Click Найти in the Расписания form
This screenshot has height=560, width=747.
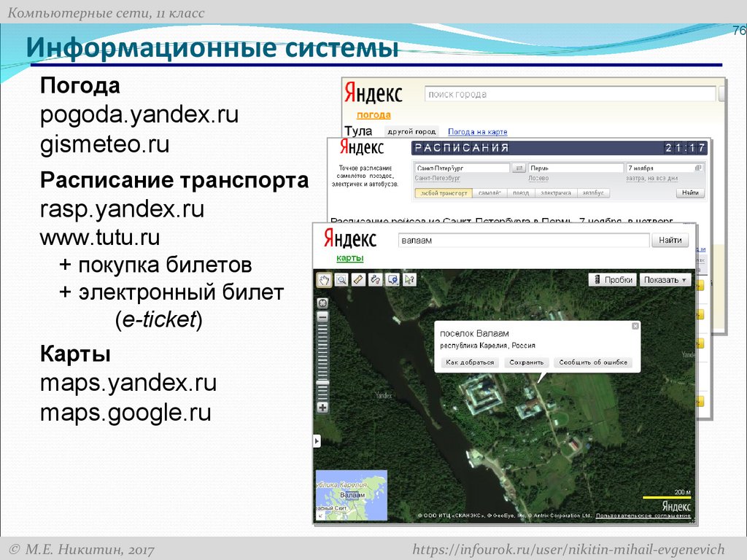click(x=690, y=192)
